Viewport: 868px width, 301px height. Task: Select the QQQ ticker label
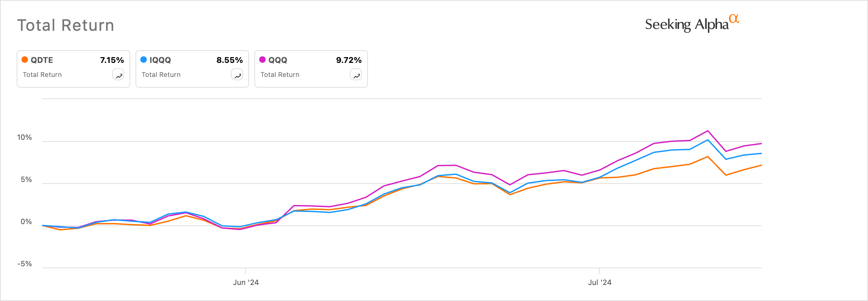278,60
